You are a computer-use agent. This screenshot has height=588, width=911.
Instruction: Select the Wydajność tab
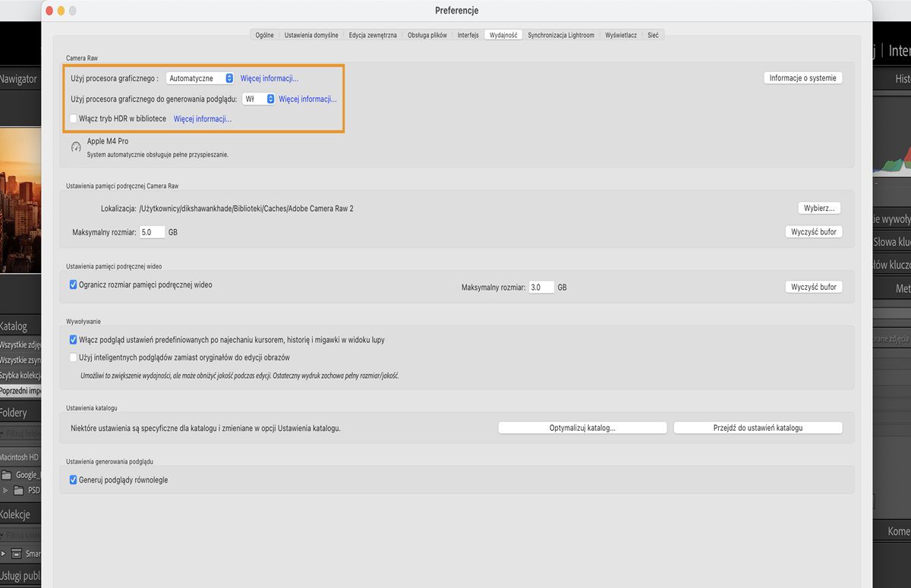click(x=504, y=35)
